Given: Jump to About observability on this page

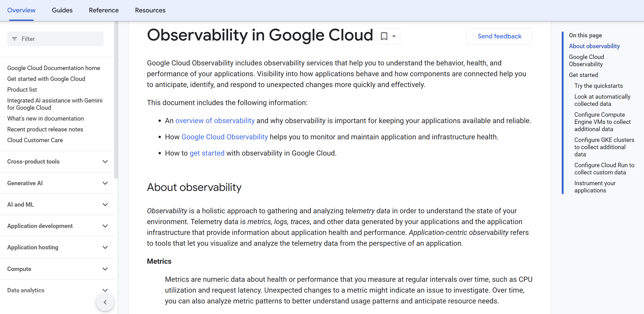Looking at the screenshot, I should (594, 46).
